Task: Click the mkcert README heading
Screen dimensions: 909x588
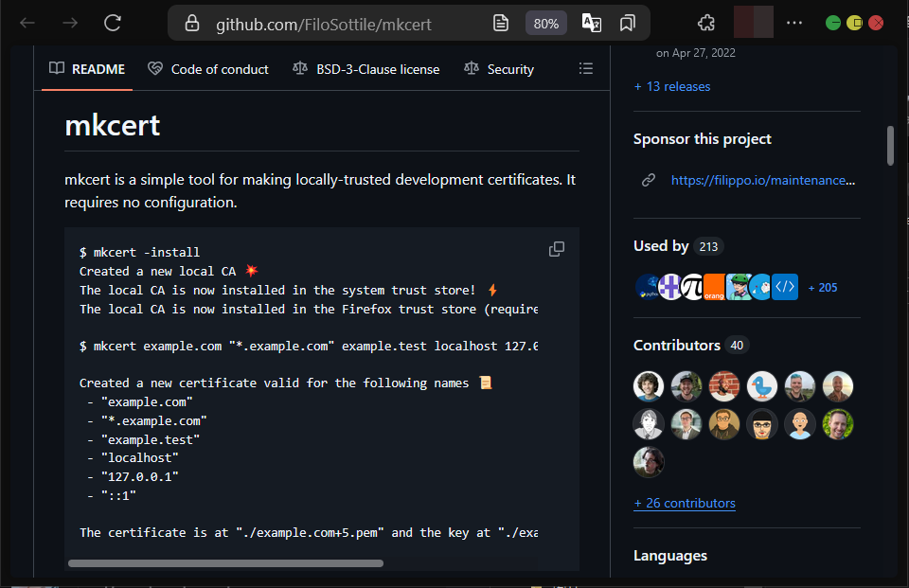Action: point(113,125)
